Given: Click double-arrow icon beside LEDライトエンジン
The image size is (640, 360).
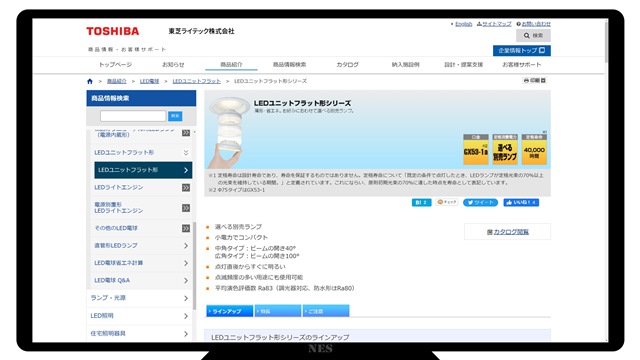Looking at the screenshot, I should [x=186, y=187].
